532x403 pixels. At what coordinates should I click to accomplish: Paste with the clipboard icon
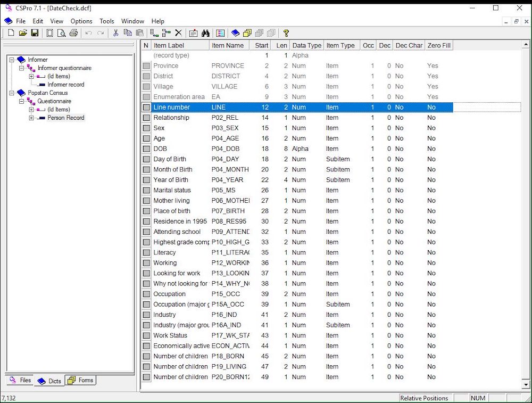[x=139, y=33]
